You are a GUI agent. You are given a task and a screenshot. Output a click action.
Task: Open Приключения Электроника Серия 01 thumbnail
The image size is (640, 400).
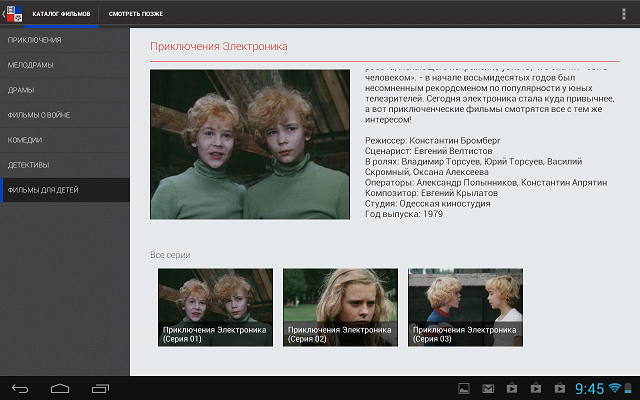[216, 307]
